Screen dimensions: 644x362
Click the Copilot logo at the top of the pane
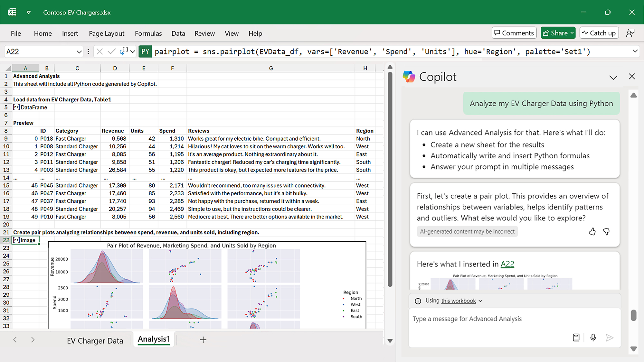409,77
